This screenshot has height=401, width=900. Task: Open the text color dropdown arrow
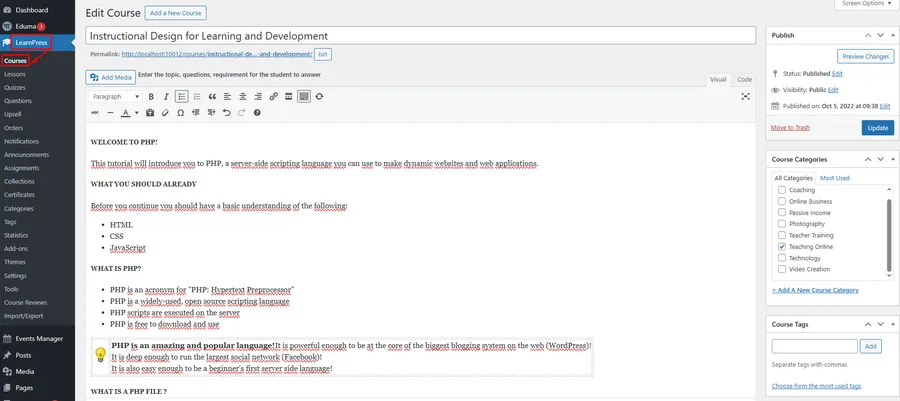[136, 113]
